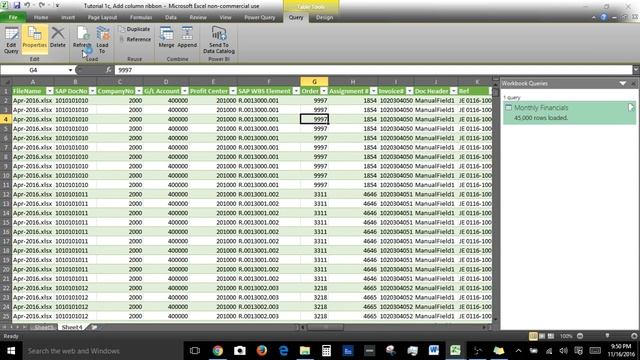Zoom in with the plus button
Viewport: 640px width, 360px height.
(634, 336)
